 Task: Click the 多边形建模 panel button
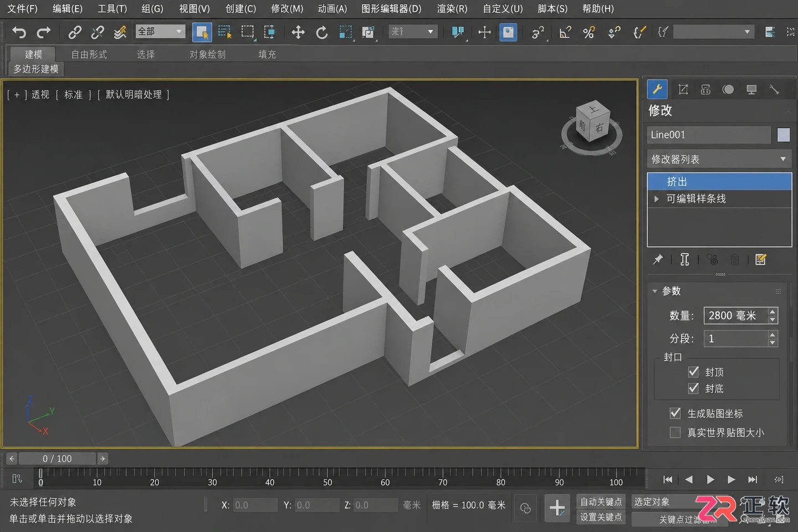(x=36, y=69)
